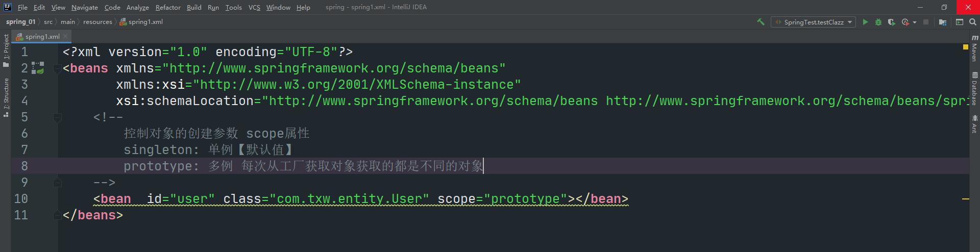Screen dimensions: 980x252
Task: Collapse the comment fold on line 5
Action: pyautogui.click(x=58, y=117)
